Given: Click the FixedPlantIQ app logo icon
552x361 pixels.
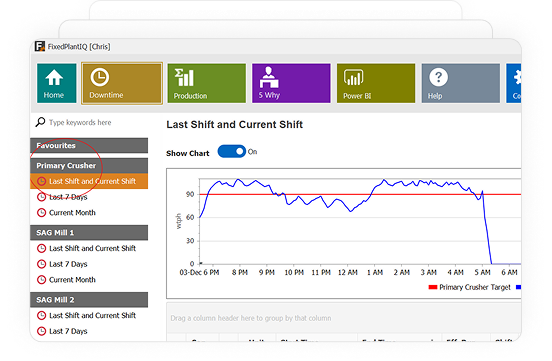Looking at the screenshot, I should 40,46.
